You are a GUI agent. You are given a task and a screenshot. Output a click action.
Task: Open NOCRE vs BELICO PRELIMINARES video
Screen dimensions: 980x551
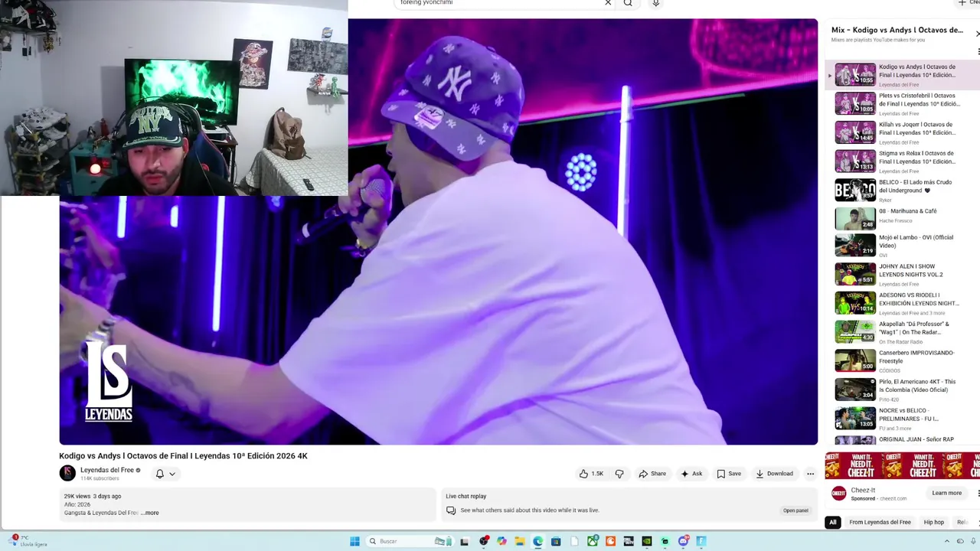pos(897,419)
